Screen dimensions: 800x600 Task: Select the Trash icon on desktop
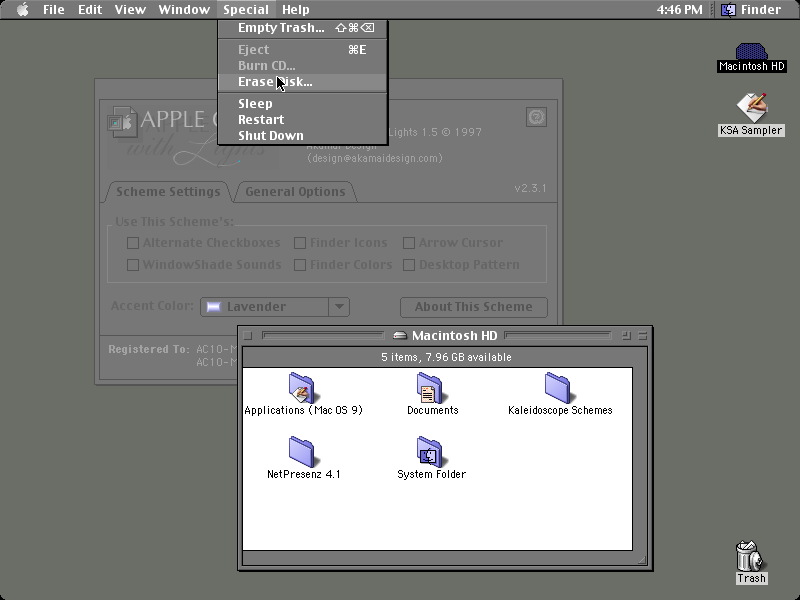[x=751, y=556]
